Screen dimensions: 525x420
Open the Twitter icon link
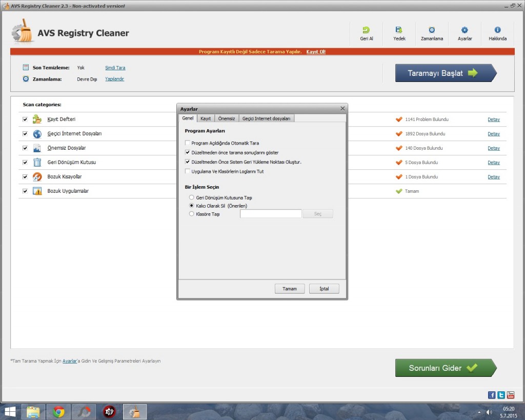[501, 395]
